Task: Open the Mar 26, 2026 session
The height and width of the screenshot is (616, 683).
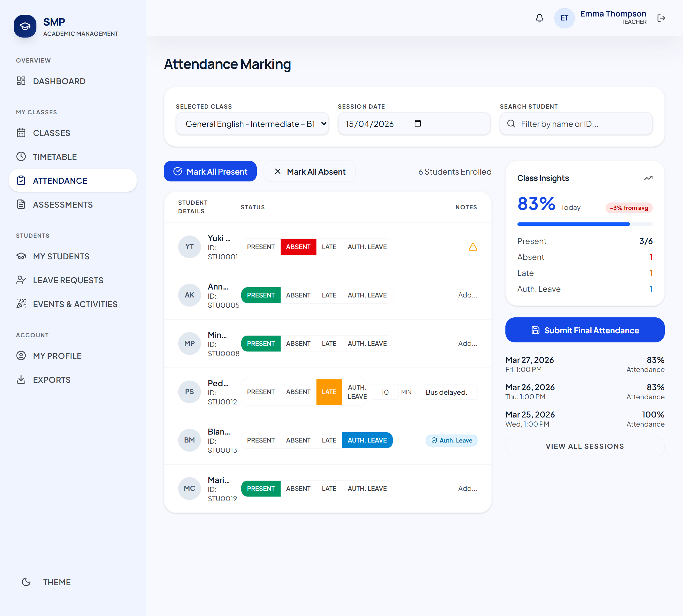Action: (585, 392)
